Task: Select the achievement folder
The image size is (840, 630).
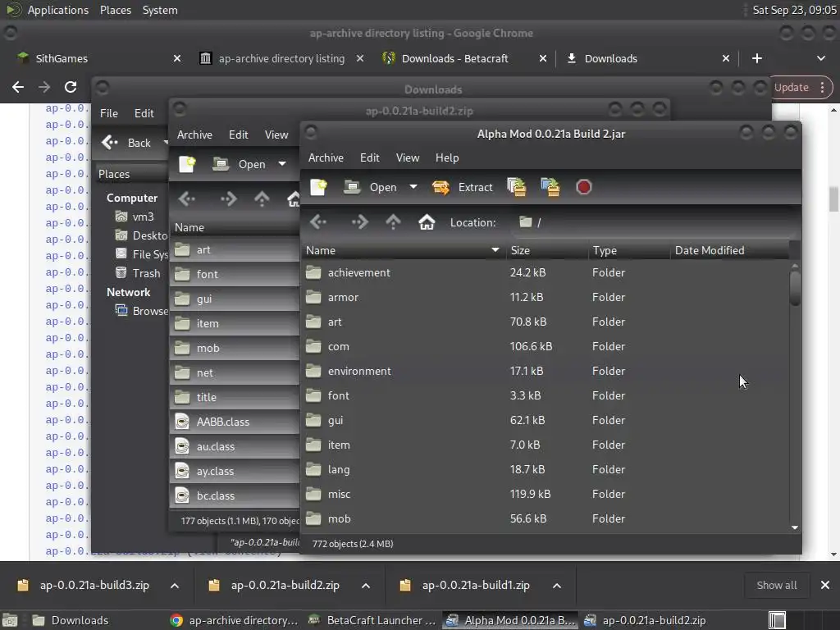Action: tap(546, 272)
